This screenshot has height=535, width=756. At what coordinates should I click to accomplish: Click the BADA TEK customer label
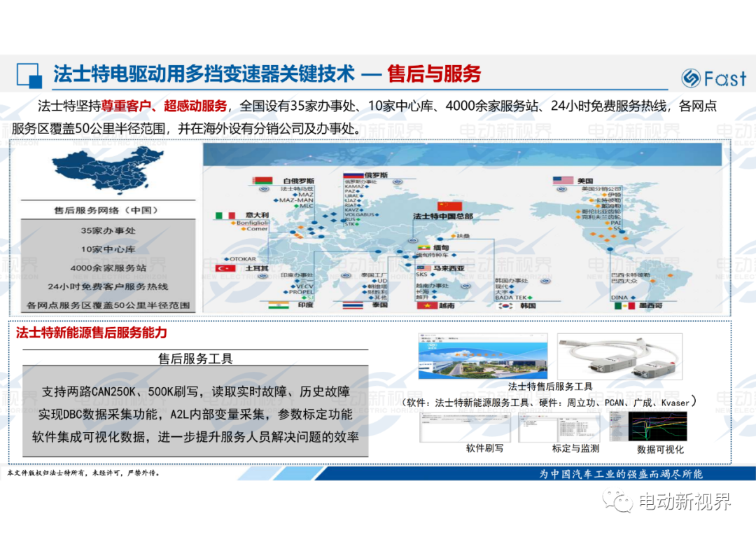[510, 298]
